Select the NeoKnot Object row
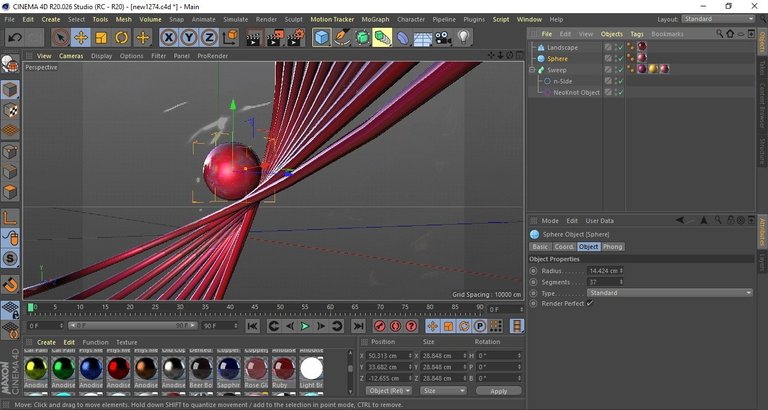 [576, 93]
